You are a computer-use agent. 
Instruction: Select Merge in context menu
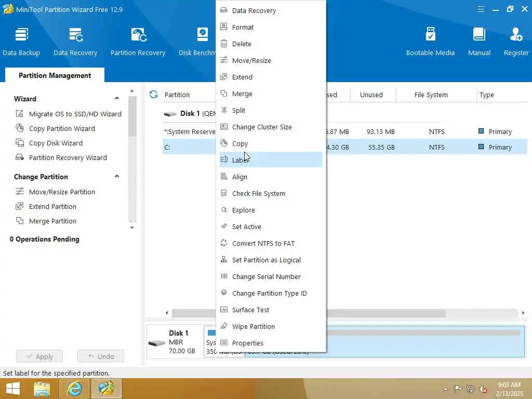coord(271,94)
